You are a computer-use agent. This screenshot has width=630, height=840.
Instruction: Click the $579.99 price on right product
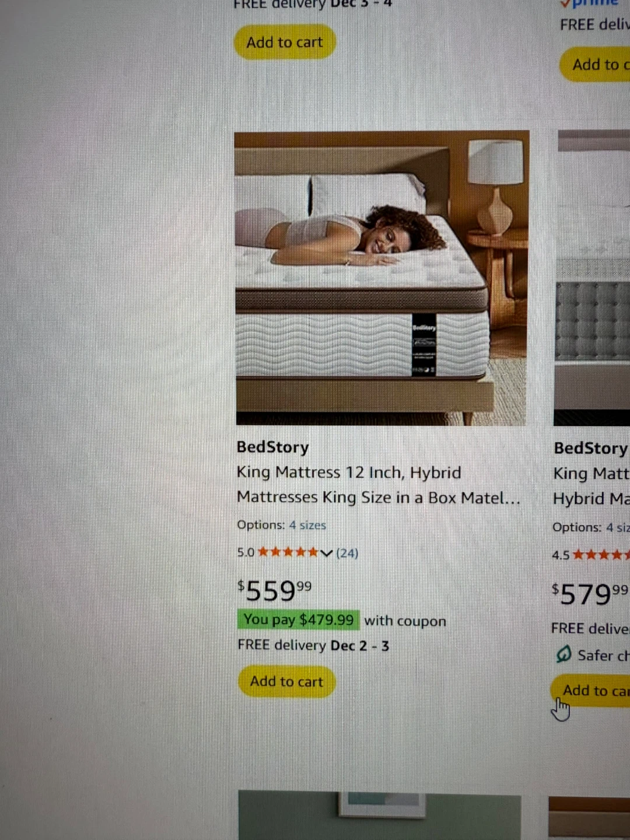coord(589,594)
